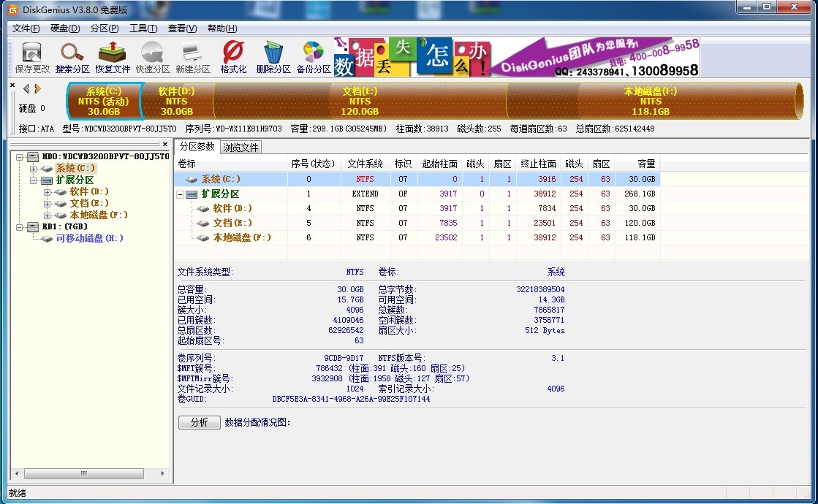Select the 文档(E:) partition bar segment
Viewport: 818px width, 504px height.
point(360,102)
